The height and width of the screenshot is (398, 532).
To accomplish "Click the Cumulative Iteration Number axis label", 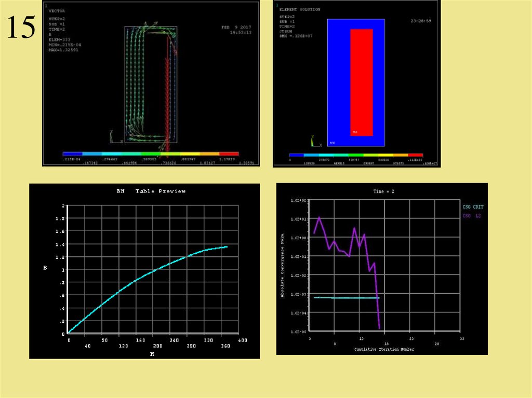I will 384,349.
